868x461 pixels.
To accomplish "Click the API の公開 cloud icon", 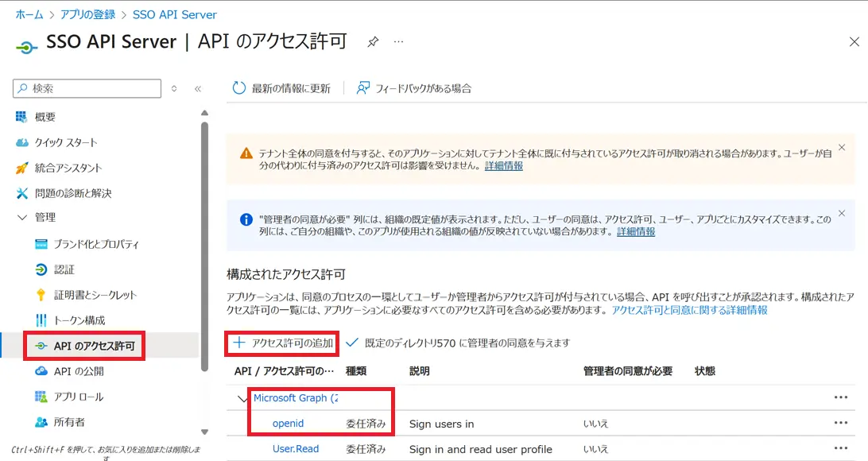I will [x=41, y=371].
